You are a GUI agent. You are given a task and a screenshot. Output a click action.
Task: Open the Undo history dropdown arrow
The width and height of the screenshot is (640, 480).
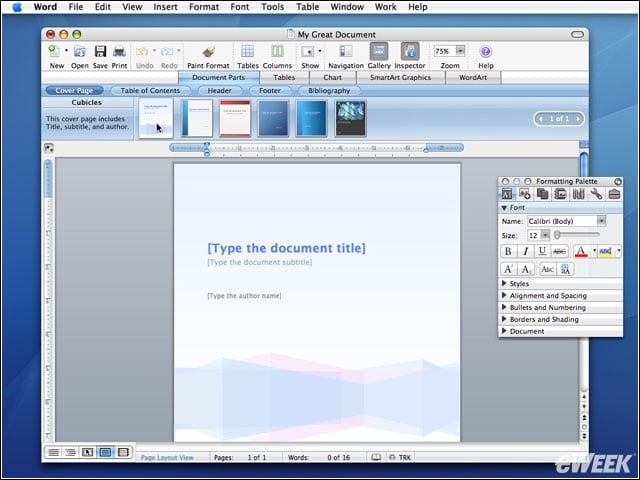154,51
